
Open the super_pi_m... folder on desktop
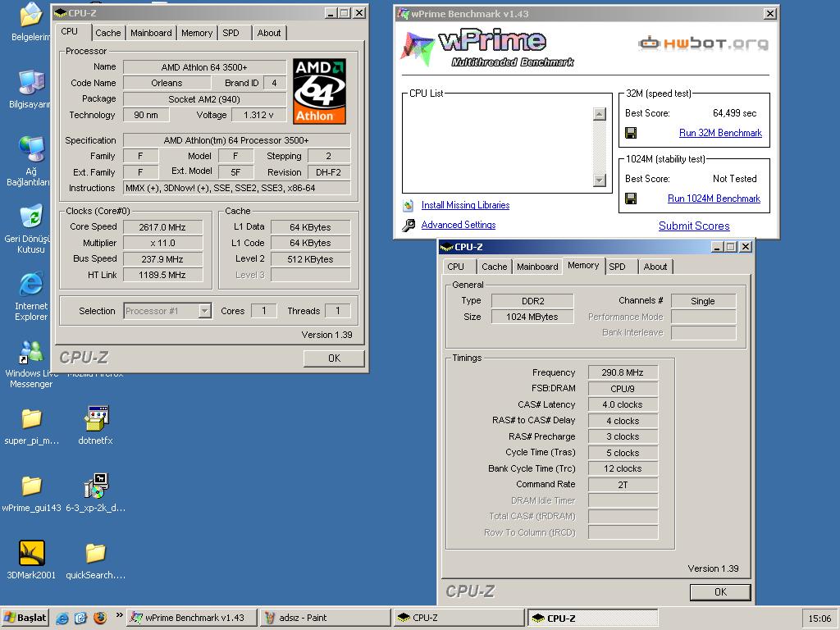point(31,418)
